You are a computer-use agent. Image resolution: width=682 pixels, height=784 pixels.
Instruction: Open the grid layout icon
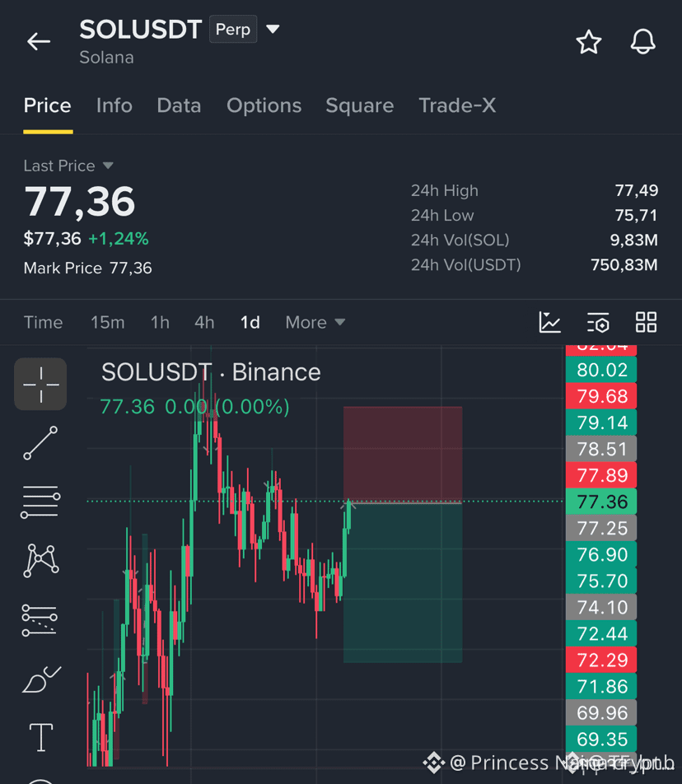[646, 322]
